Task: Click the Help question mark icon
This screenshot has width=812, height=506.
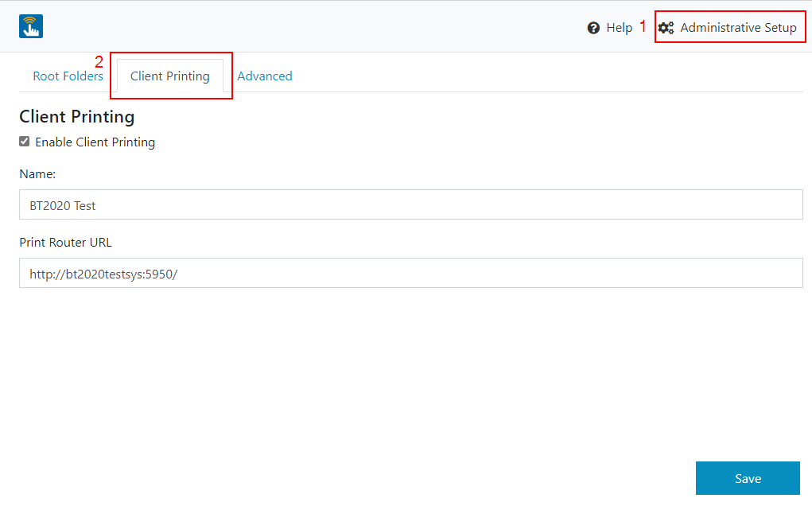Action: coord(593,28)
